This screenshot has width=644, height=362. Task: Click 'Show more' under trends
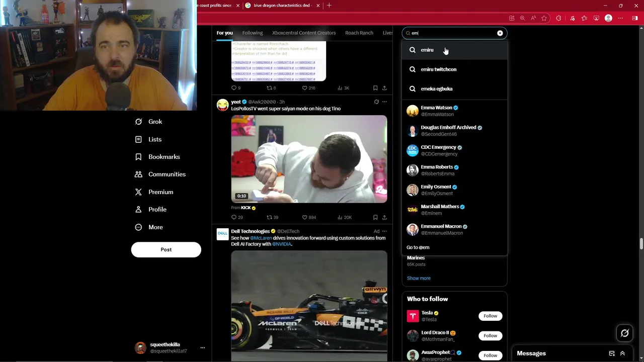419,278
